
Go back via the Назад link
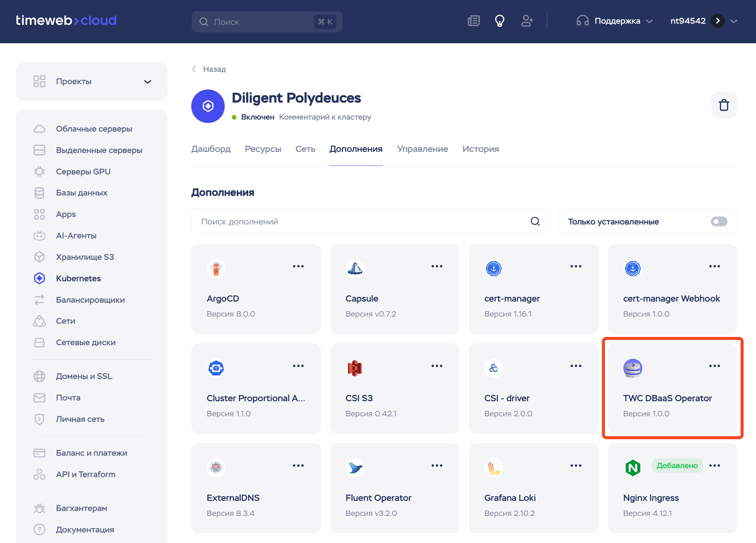coord(209,69)
